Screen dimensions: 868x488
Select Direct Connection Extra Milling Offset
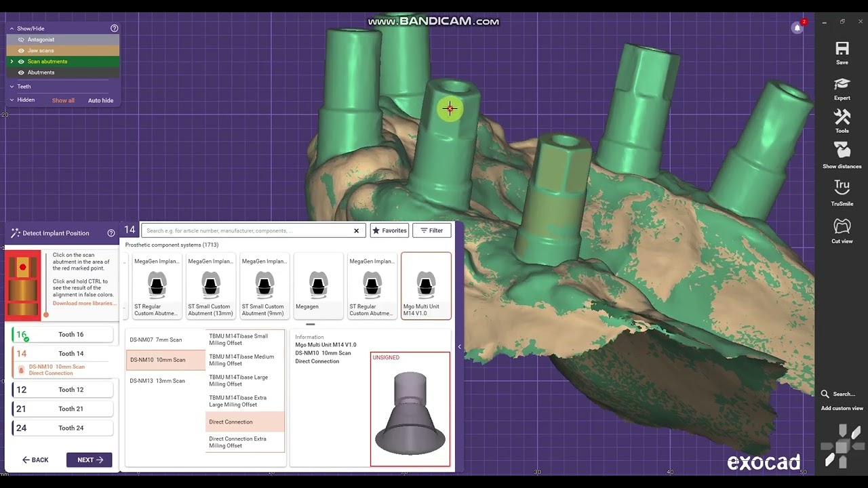click(245, 442)
